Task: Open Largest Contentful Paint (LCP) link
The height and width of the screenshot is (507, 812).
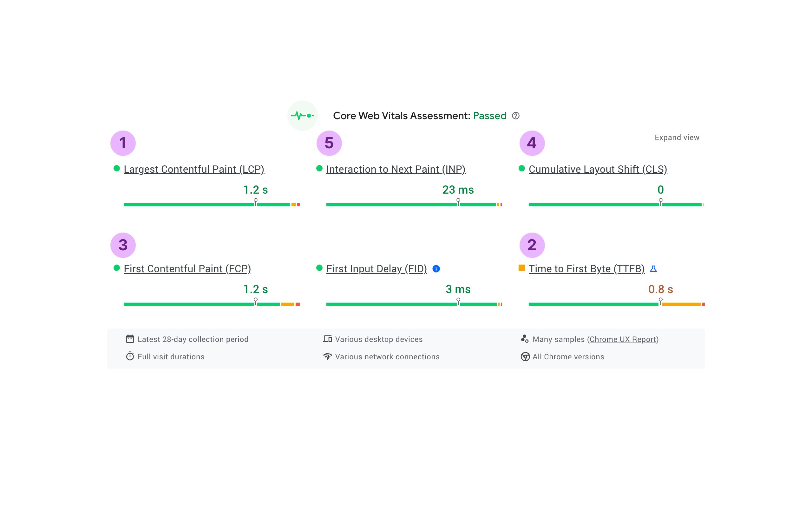Action: (193, 169)
